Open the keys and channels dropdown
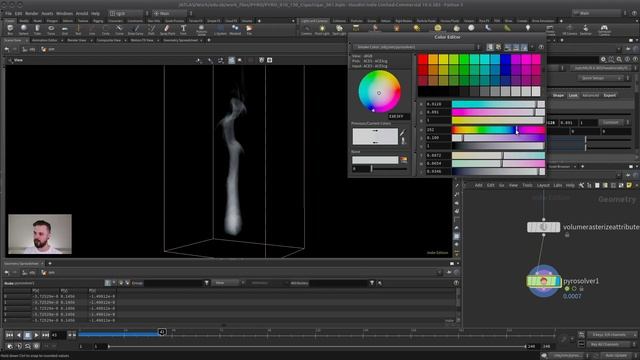Screen dimensions: 640x360 click(611, 335)
